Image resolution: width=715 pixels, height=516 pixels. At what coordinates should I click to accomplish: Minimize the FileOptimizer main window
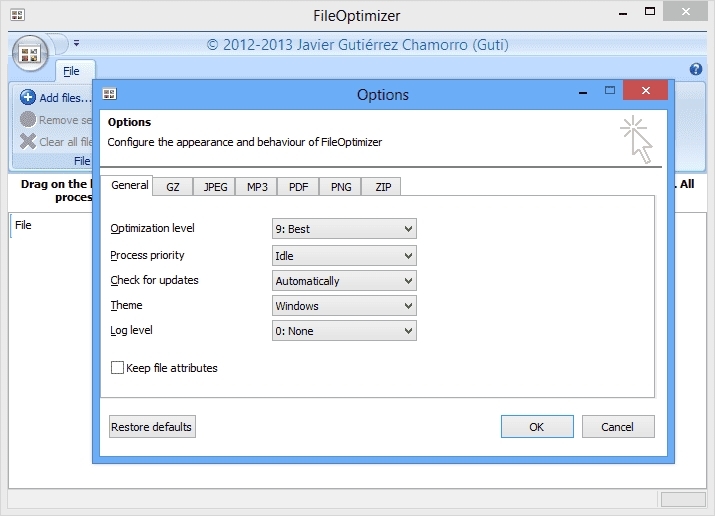623,13
